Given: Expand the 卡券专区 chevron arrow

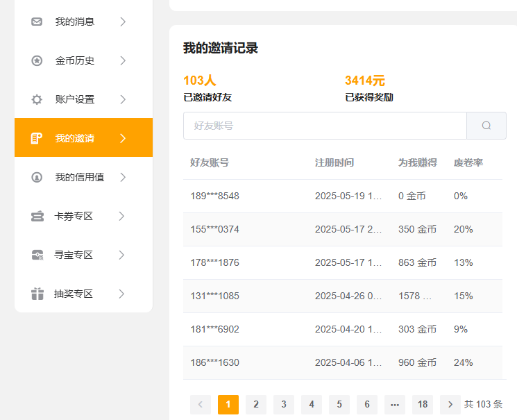Looking at the screenshot, I should pos(121,216).
